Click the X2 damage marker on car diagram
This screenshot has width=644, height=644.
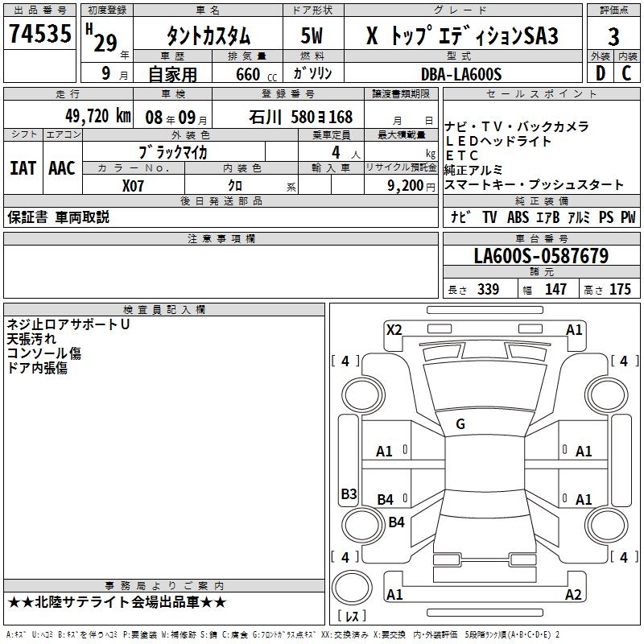point(394,329)
